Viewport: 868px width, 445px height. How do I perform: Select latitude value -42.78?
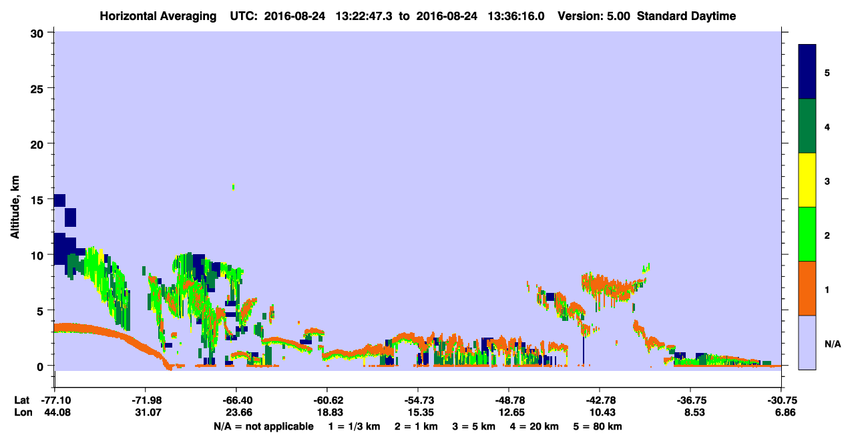tap(600, 400)
